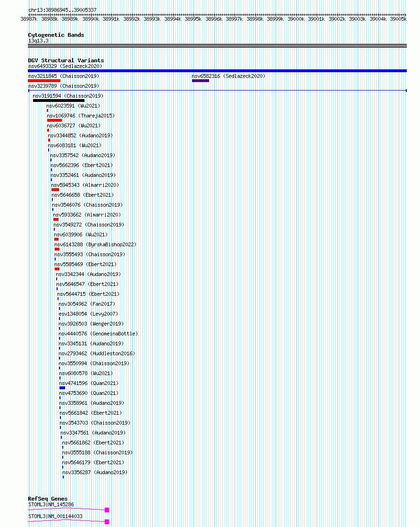The image size is (420, 527).
Task: Open variant nsv3546076 (Chaisson2019)
Action: pos(87,205)
